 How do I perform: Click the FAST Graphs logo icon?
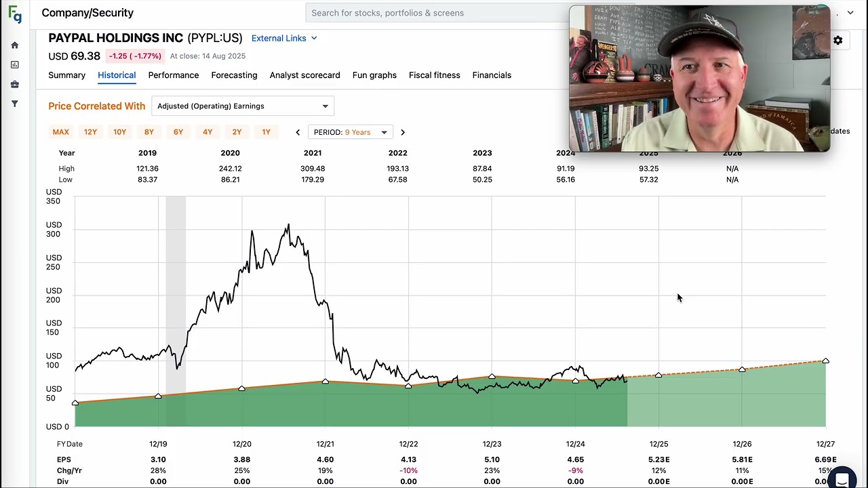(x=15, y=15)
